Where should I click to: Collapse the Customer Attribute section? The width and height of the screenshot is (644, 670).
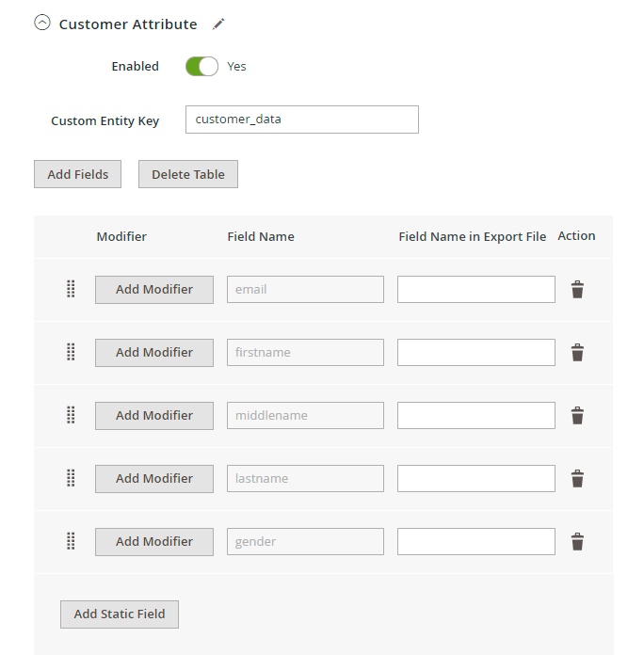point(41,24)
